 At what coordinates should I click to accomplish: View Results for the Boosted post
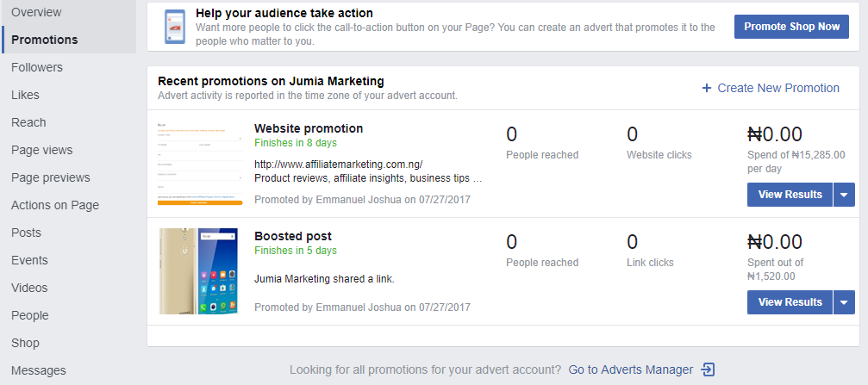(790, 302)
